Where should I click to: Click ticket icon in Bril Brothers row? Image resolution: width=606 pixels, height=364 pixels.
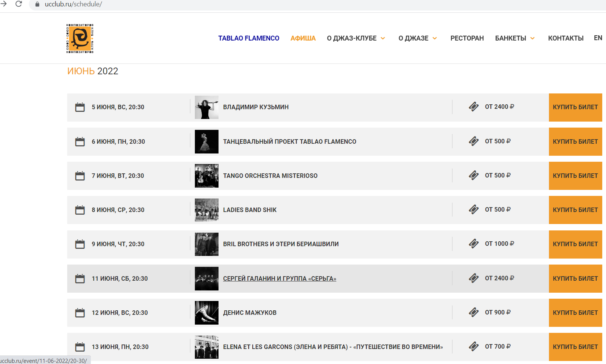(x=474, y=244)
